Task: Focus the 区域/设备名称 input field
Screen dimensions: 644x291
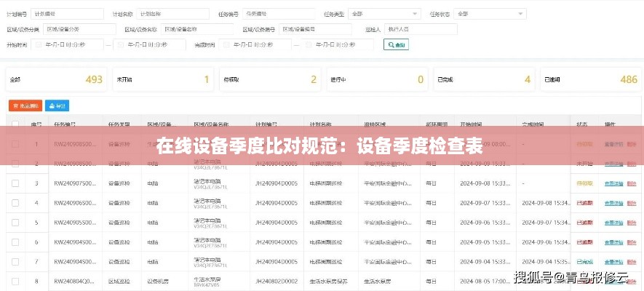Action: (197, 29)
